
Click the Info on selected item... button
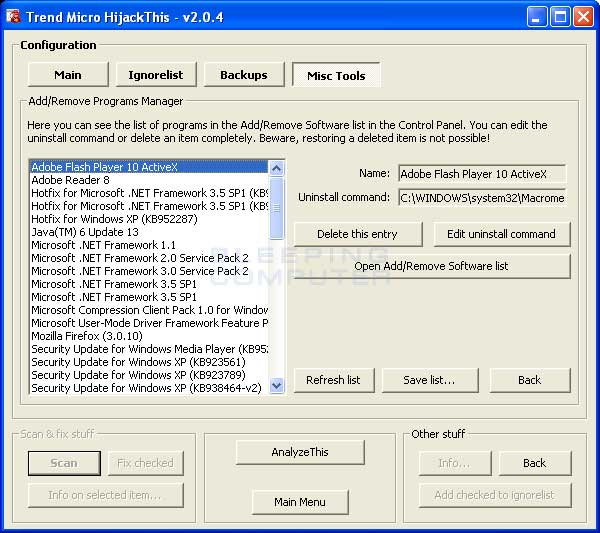105,495
